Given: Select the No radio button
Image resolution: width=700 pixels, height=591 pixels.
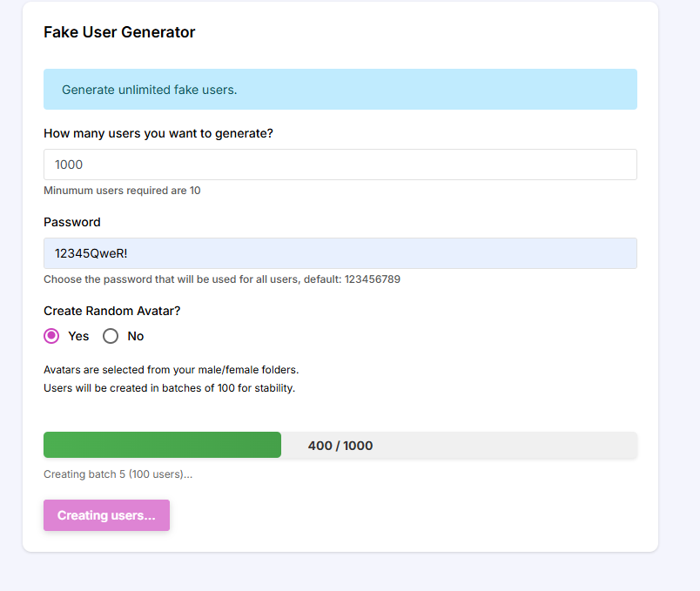Looking at the screenshot, I should pos(111,336).
